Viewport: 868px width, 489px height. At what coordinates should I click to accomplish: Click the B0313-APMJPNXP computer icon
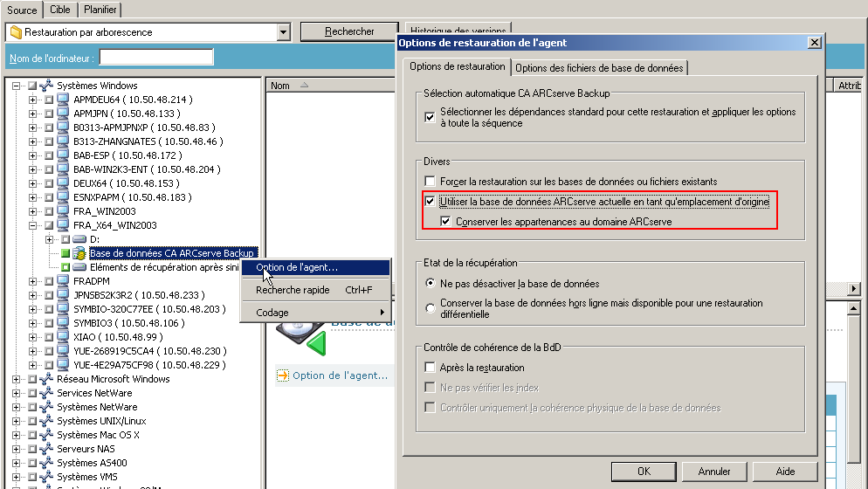(x=63, y=127)
